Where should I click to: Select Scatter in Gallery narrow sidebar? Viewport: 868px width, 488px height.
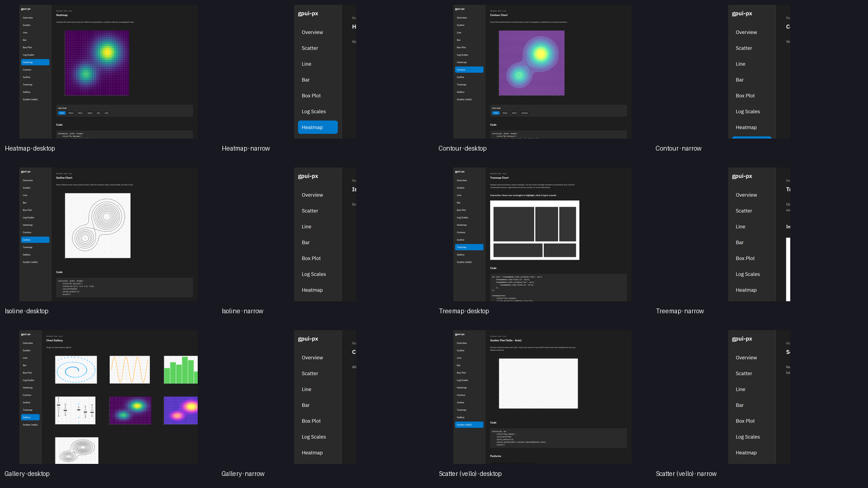310,374
